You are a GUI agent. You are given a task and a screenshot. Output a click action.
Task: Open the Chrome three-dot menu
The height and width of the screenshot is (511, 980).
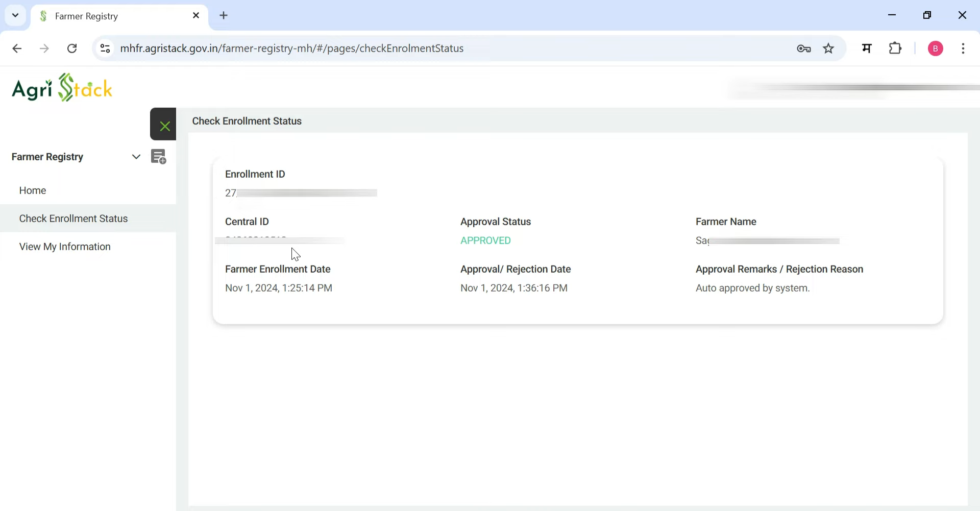pyautogui.click(x=964, y=48)
